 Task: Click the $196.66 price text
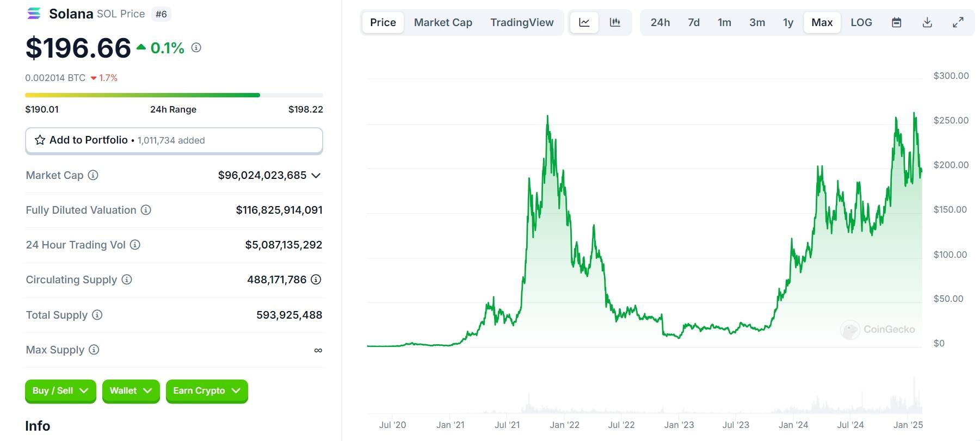(x=78, y=48)
